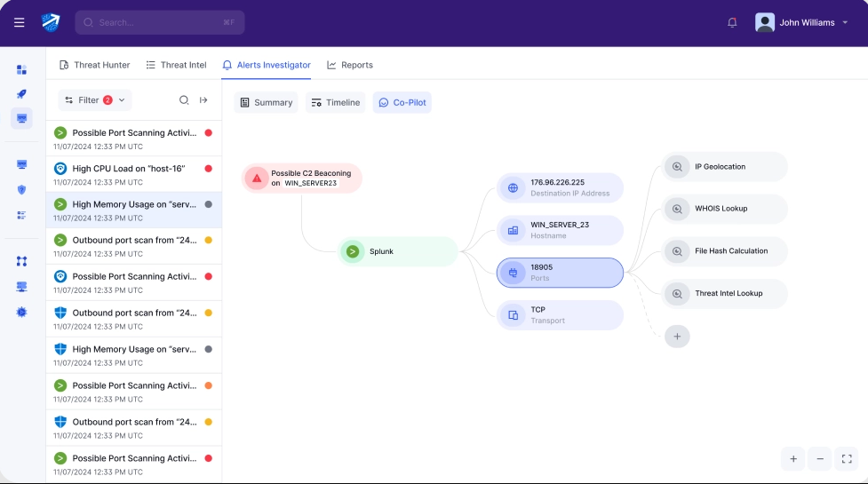
Task: Open the High CPU Load on host-16 alert
Action: 134,175
